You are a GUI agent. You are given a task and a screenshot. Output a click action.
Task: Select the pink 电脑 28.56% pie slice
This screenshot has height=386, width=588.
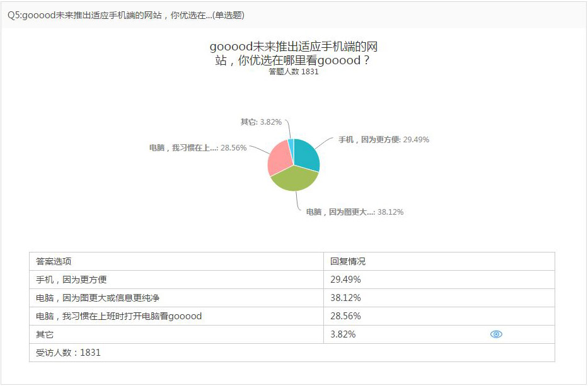(280, 158)
